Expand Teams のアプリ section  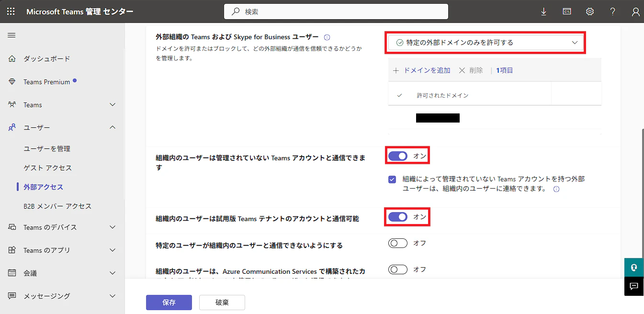tap(113, 250)
